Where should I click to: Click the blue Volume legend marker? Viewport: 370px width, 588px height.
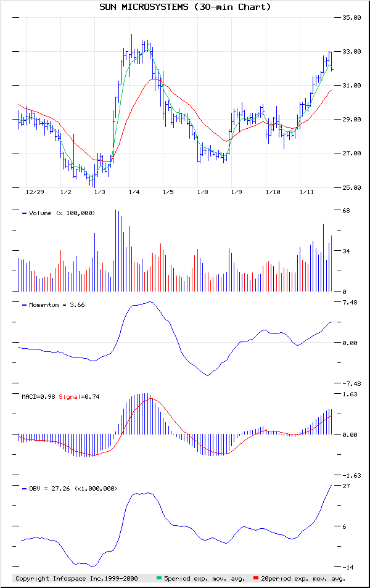[25, 213]
